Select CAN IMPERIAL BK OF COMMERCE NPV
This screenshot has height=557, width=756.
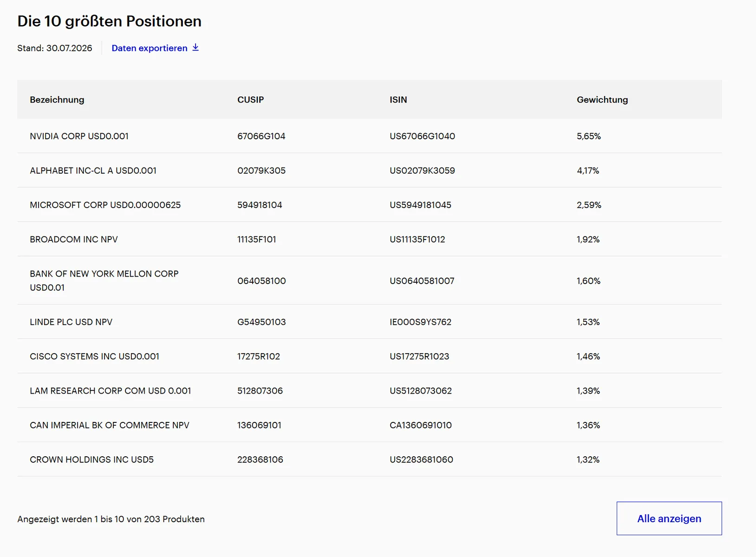110,425
